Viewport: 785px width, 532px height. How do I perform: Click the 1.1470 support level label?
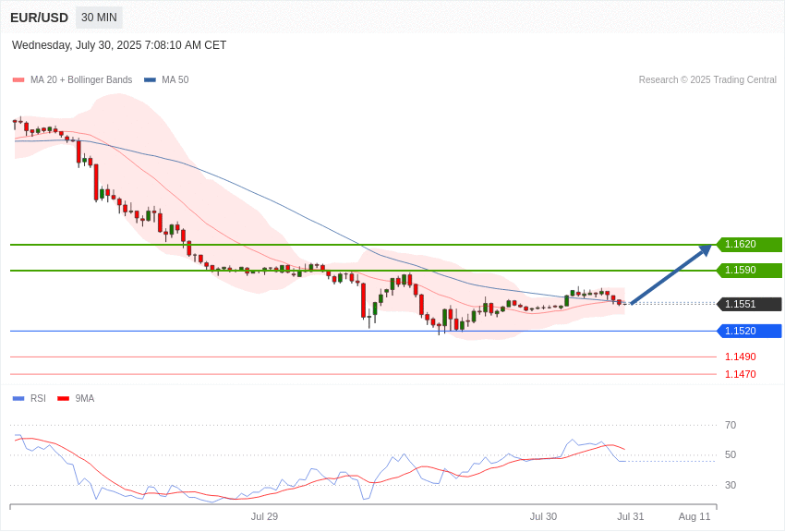tap(741, 374)
